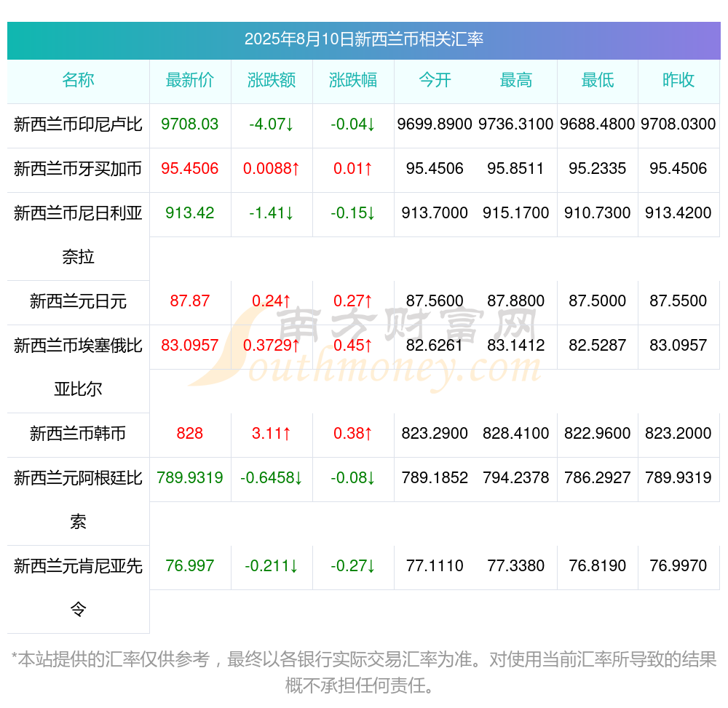Select the 新西兰币印尼卢比 row name
This screenshot has width=728, height=708.
click(78, 124)
